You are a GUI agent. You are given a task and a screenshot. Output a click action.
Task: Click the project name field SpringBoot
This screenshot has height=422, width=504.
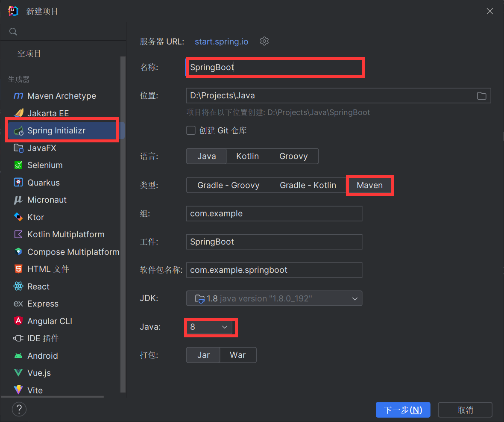tap(275, 67)
